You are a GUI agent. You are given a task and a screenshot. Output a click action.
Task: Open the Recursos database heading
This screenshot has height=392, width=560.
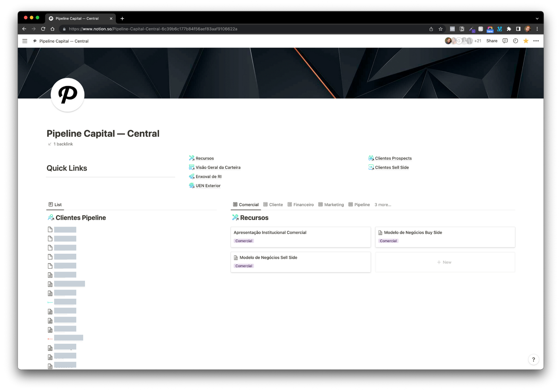point(254,218)
